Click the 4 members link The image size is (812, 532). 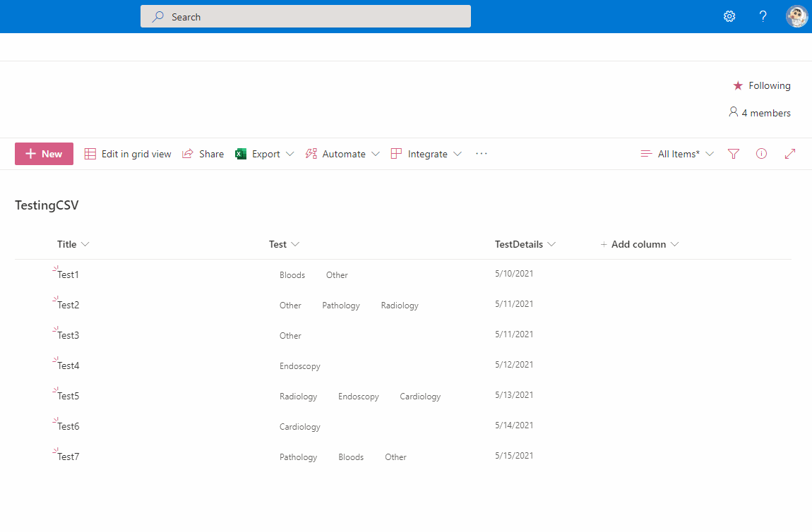pos(766,113)
